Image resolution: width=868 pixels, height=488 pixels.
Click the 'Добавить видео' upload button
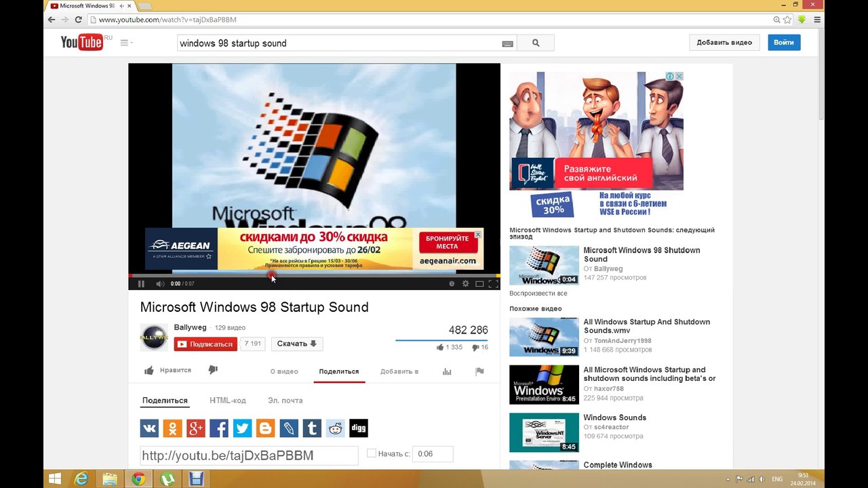(724, 42)
